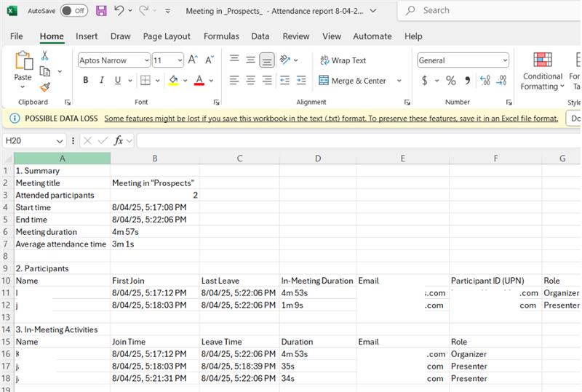Viewport: 582px width, 392px height.
Task: Decrease font size with small A icon
Action: click(210, 60)
